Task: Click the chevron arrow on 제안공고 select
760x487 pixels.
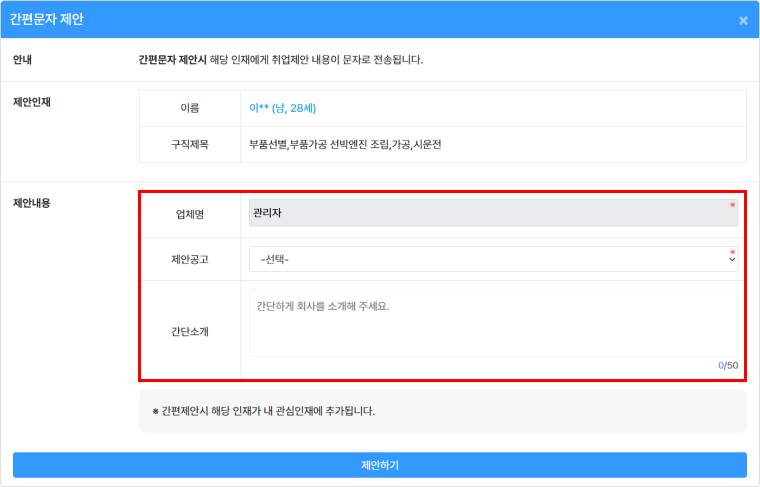Action: (x=731, y=260)
